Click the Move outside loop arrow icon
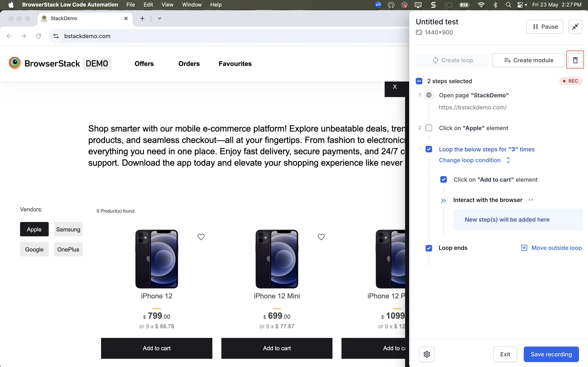Screen dimensions: 588x367 (524, 248)
